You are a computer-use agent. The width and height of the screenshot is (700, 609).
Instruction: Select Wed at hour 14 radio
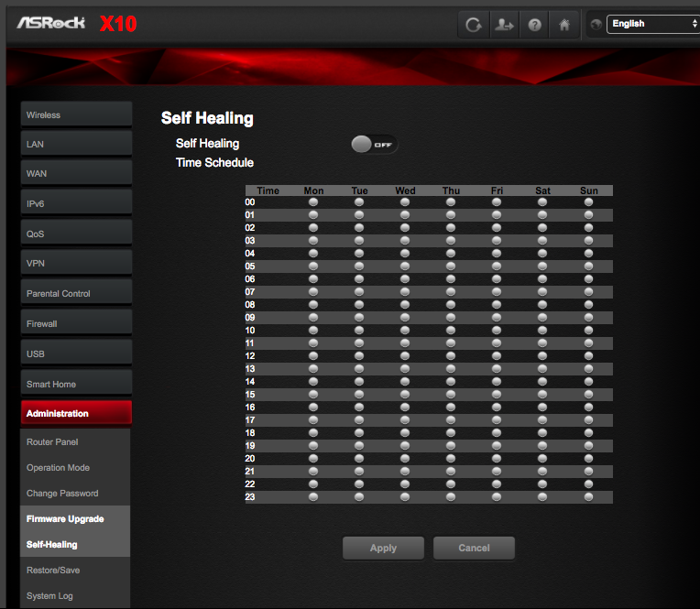[x=405, y=382]
